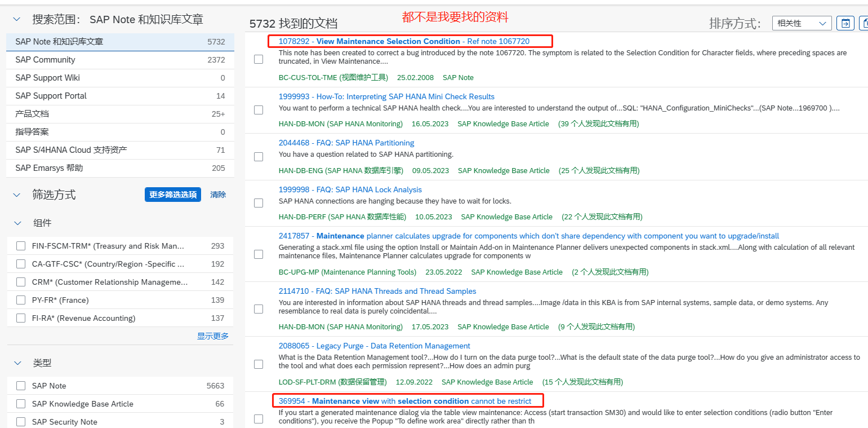
Task: Show more components via 显示更多
Action: pyautogui.click(x=212, y=336)
